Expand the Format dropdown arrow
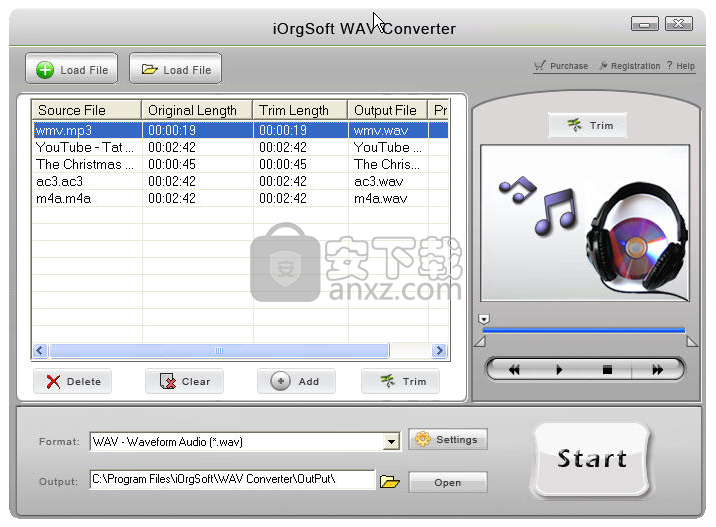This screenshot has width=716, height=527. coord(391,442)
